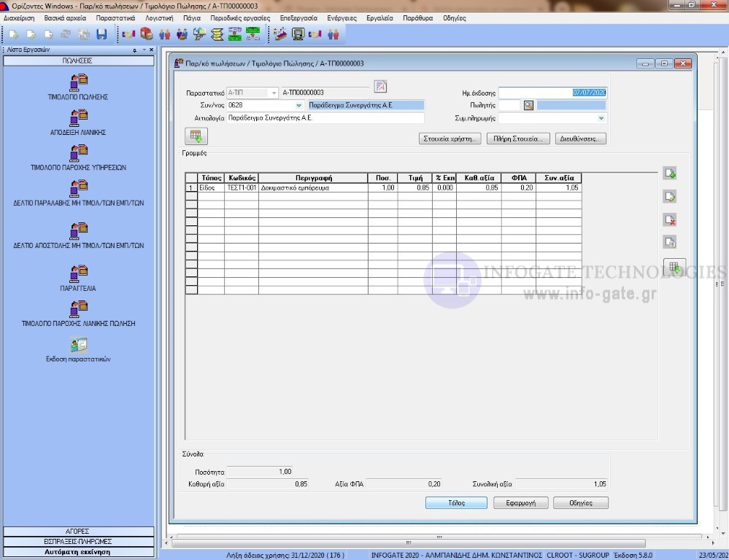The width and height of the screenshot is (729, 560).
Task: Expand the Συν/νος dropdown list
Action: tap(298, 106)
